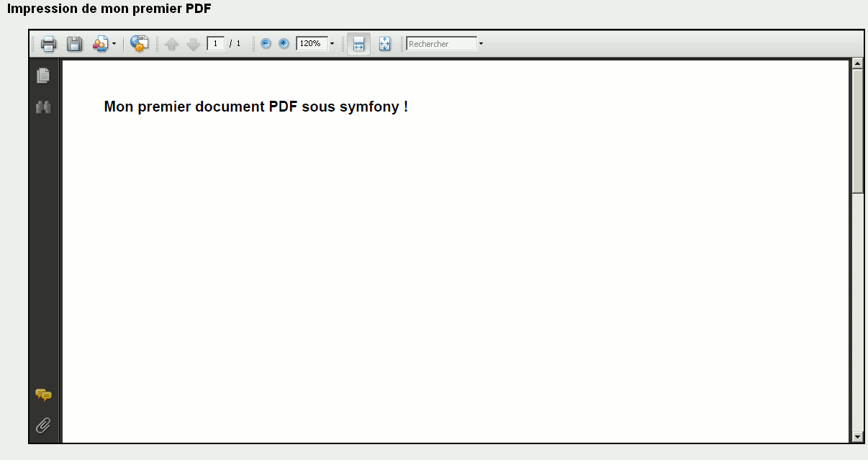Screen dimensions: 868x460
Task: Click the 120% zoom value field
Action: pyautogui.click(x=312, y=43)
